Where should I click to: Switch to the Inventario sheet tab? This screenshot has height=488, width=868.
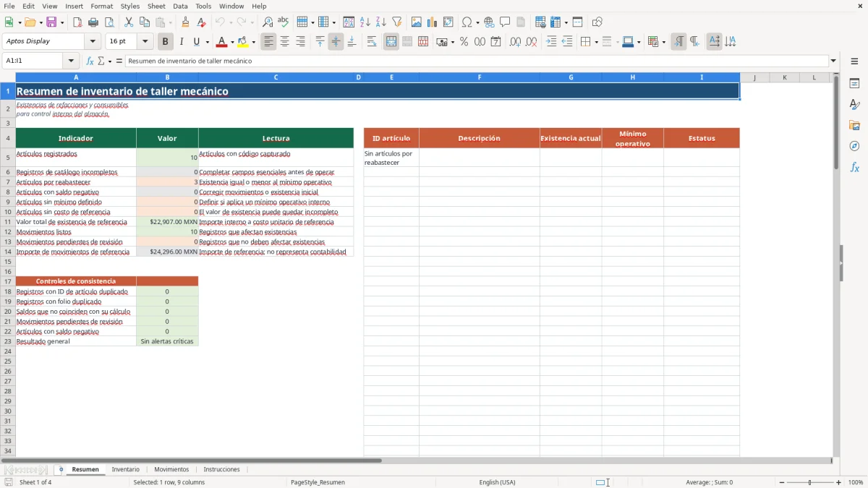click(125, 470)
